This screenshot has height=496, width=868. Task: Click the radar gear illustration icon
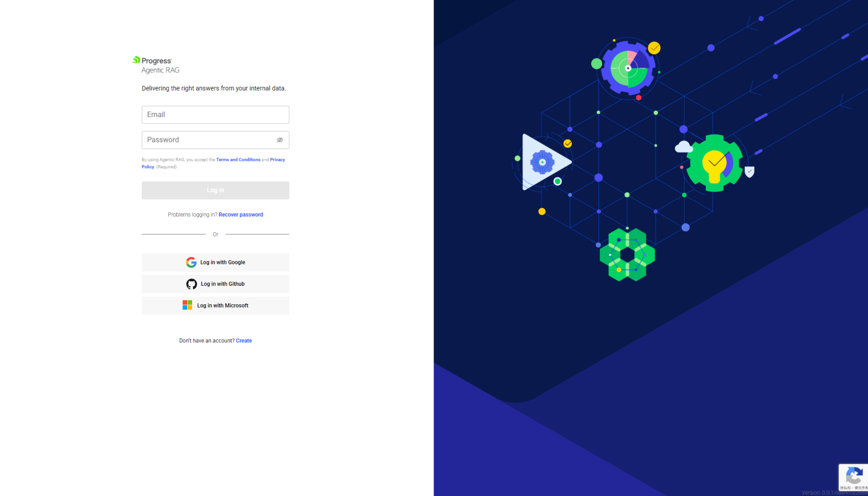628,68
